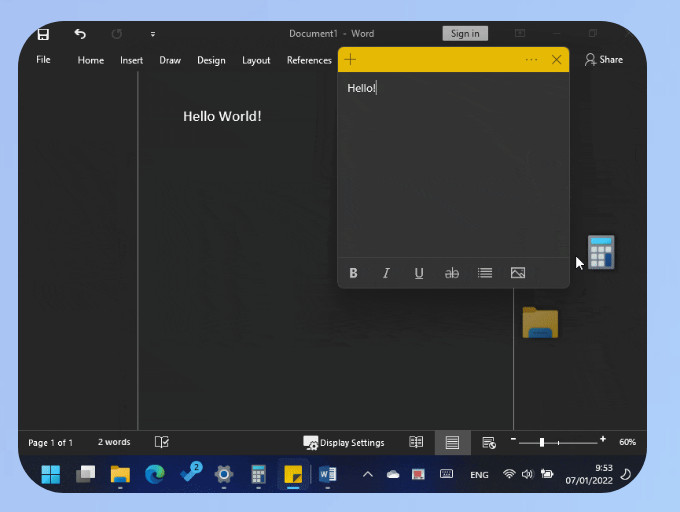Select Word on the taskbar
This screenshot has height=512, width=680.
[x=327, y=474]
